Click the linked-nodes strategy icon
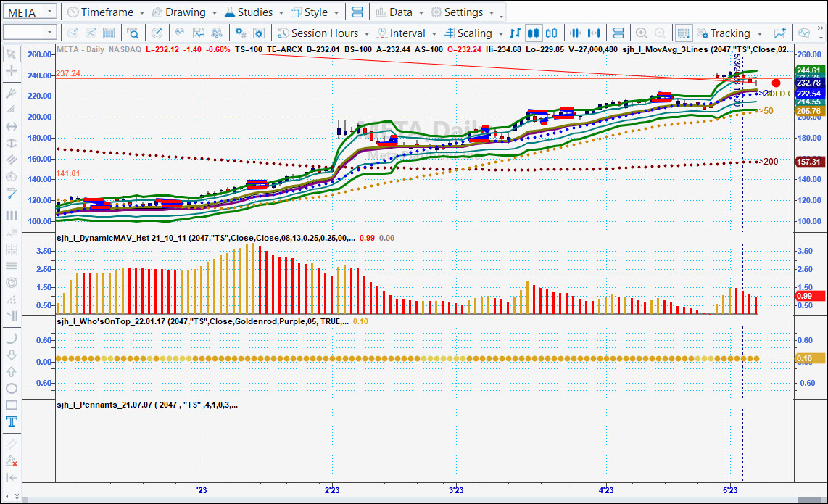Screen dimensions: 828x504 pos(217,33)
